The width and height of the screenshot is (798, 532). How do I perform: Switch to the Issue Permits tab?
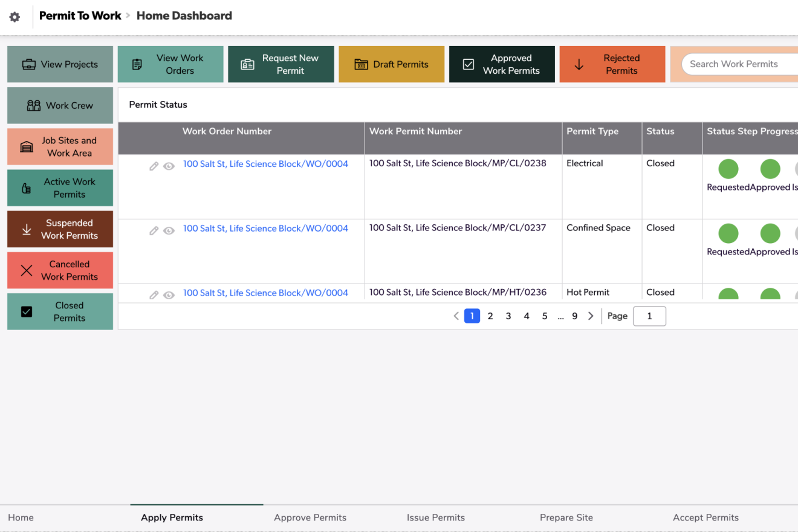[x=436, y=517]
